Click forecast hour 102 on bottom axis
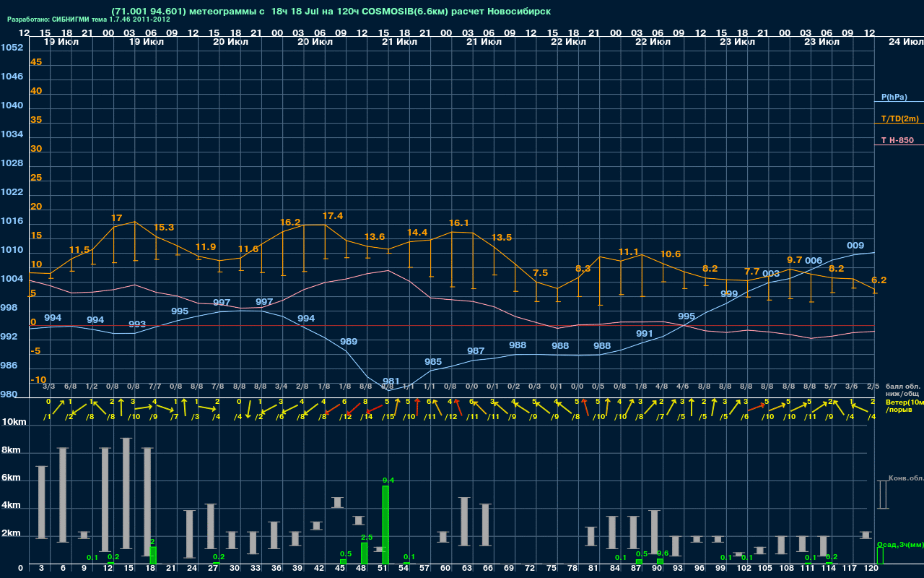The width and height of the screenshot is (924, 578). coord(744,569)
